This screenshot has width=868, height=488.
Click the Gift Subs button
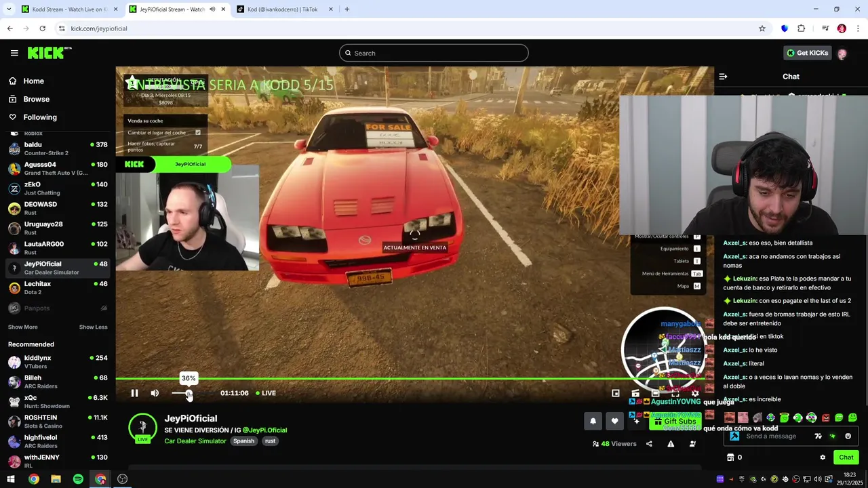(674, 421)
